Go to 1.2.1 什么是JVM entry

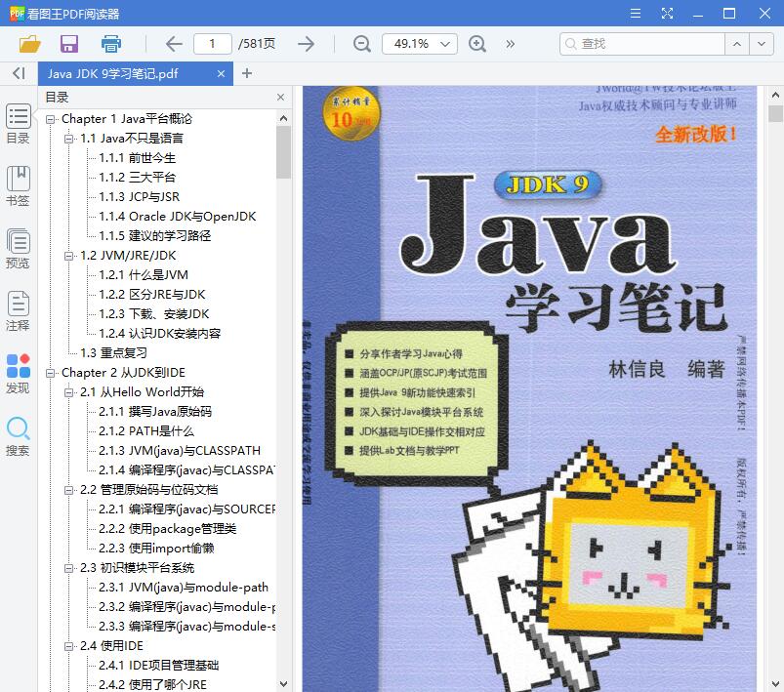point(144,275)
